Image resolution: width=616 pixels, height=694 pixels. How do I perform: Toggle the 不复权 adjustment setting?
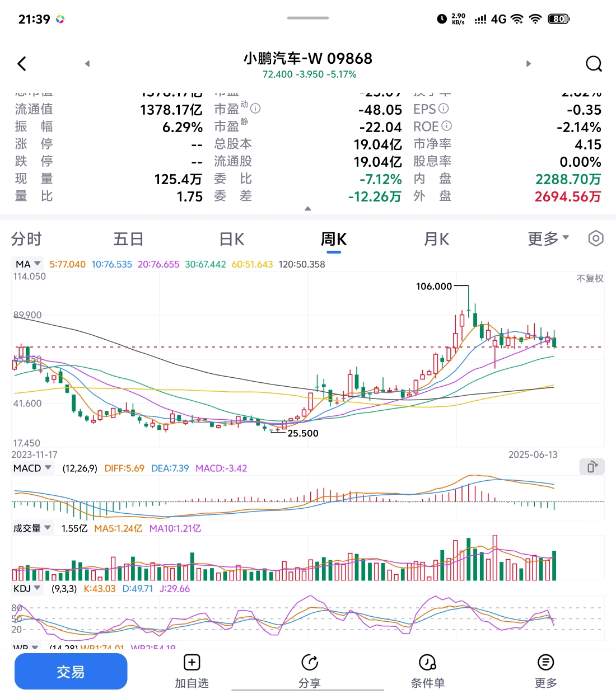(x=590, y=278)
